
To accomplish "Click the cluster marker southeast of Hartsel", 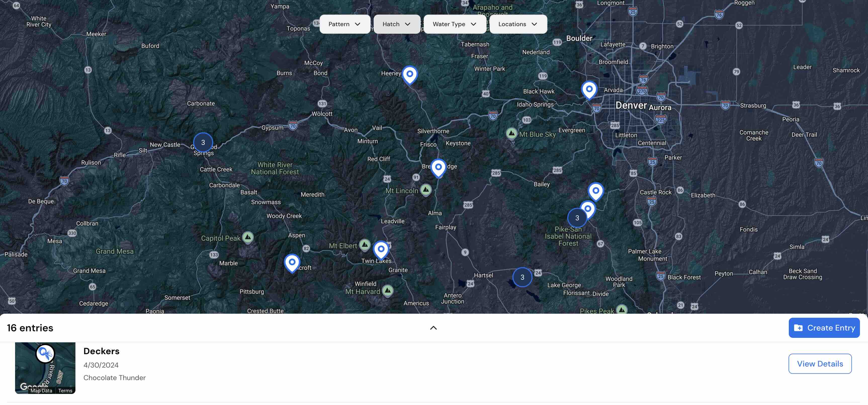I will tap(522, 277).
